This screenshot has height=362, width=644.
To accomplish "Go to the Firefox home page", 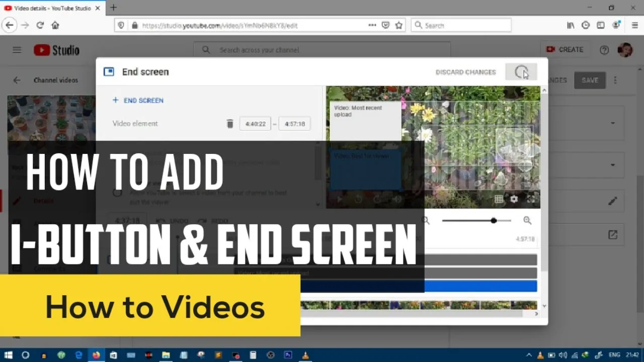I will coord(55,25).
